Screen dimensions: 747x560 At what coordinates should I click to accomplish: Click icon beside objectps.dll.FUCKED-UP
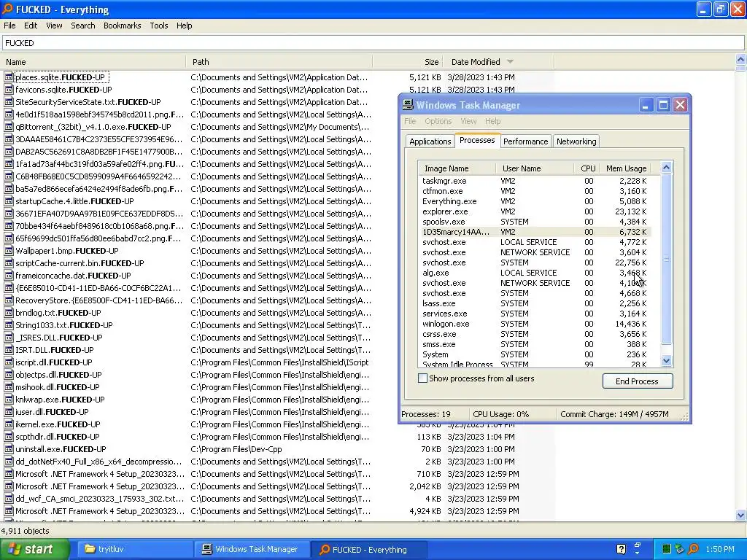[9, 374]
